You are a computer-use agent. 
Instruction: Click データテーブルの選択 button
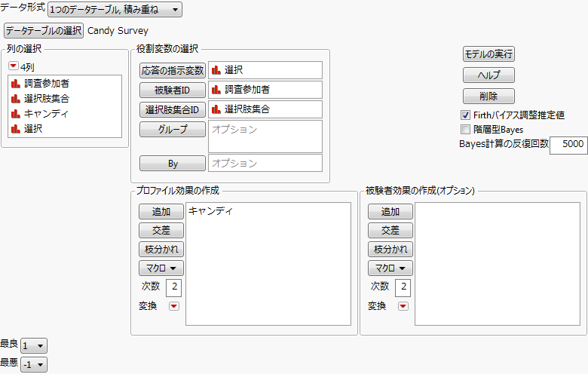click(x=44, y=30)
